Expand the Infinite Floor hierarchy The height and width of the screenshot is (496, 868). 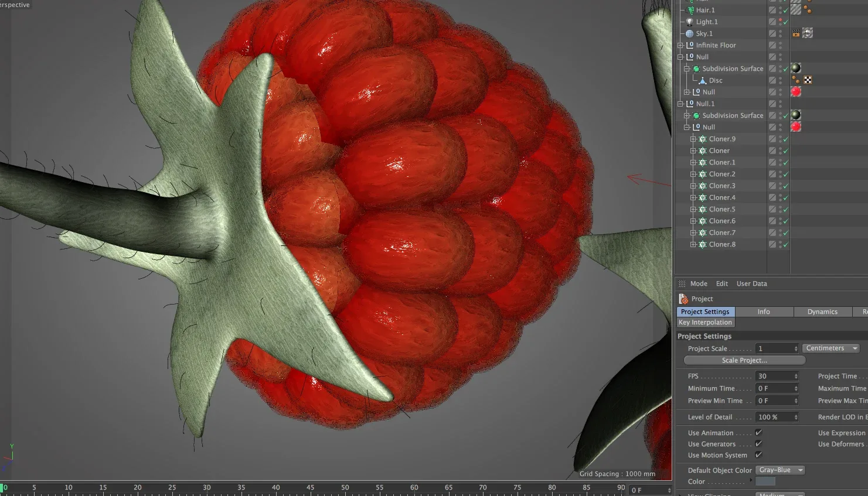point(681,45)
